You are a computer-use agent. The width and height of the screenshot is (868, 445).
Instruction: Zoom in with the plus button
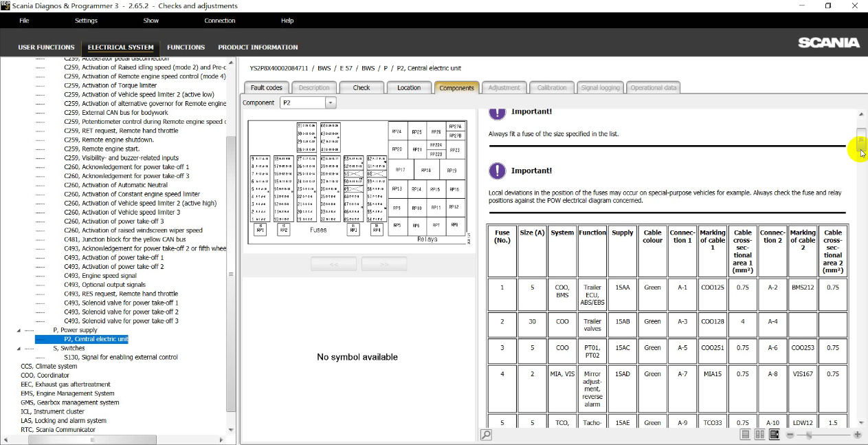(x=857, y=435)
